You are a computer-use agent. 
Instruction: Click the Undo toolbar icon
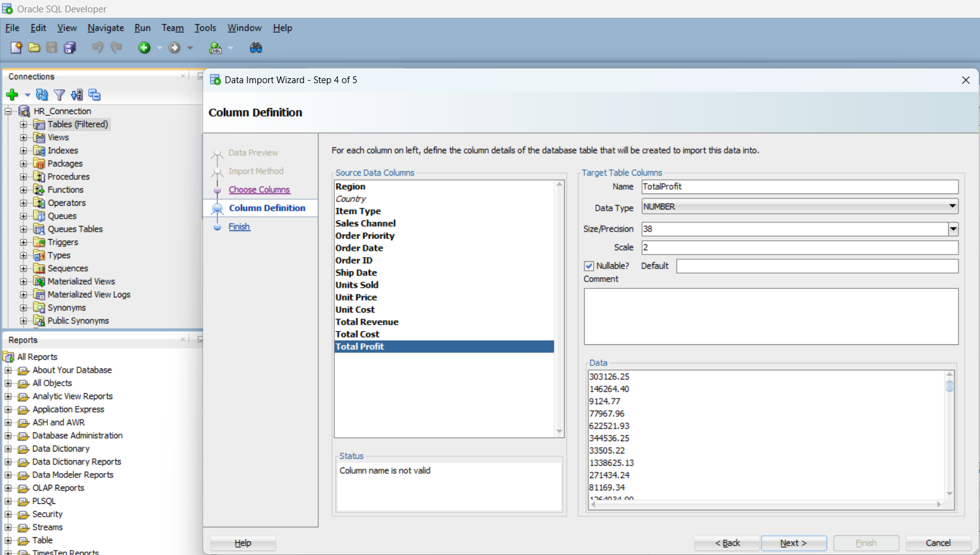[97, 47]
